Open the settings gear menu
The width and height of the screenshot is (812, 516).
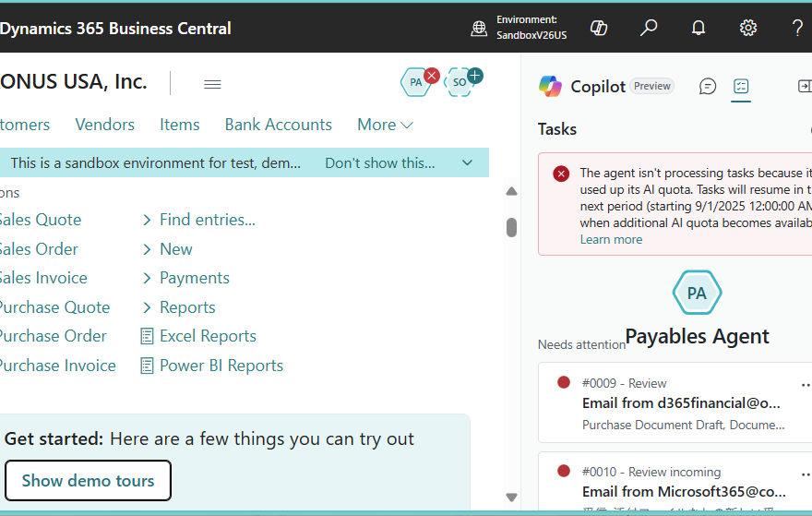[747, 28]
